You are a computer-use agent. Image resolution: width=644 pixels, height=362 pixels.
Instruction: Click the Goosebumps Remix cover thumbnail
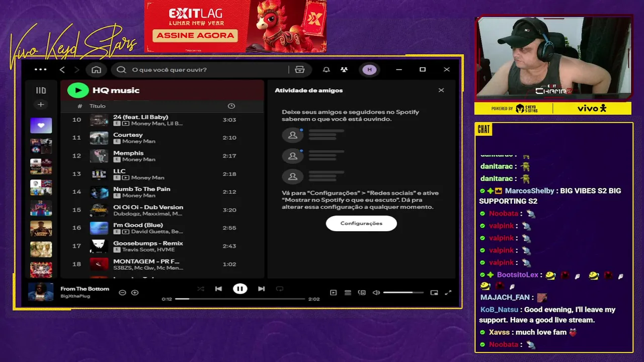click(x=99, y=246)
